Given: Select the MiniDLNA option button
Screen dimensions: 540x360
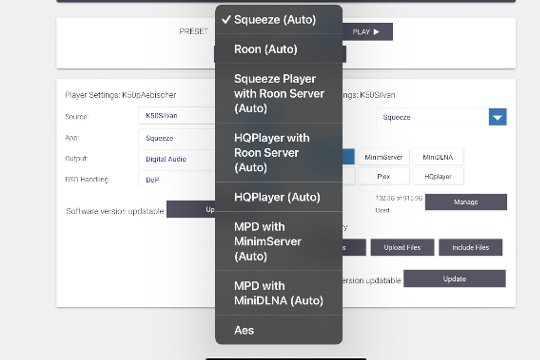Looking at the screenshot, I should click(x=438, y=157).
